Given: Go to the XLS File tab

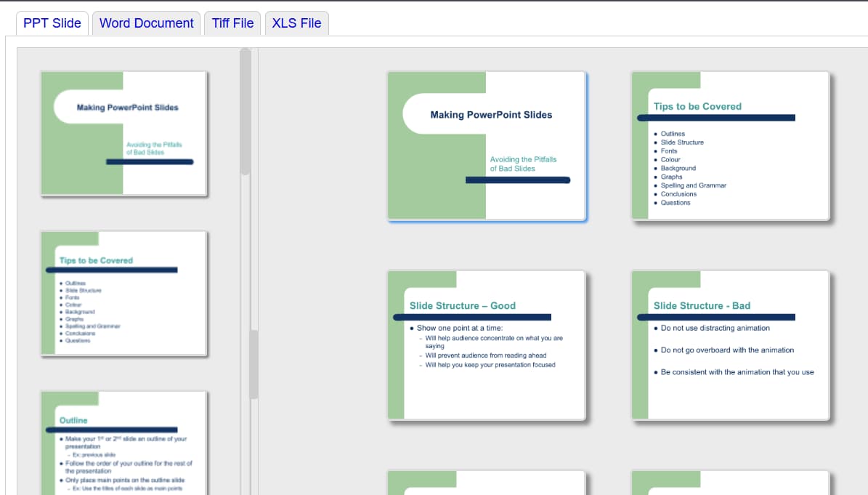Looking at the screenshot, I should [296, 23].
